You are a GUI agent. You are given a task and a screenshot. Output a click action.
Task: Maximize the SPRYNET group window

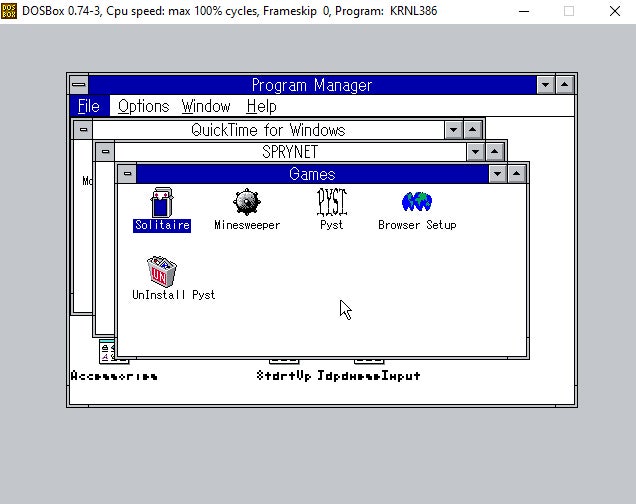[x=495, y=152]
